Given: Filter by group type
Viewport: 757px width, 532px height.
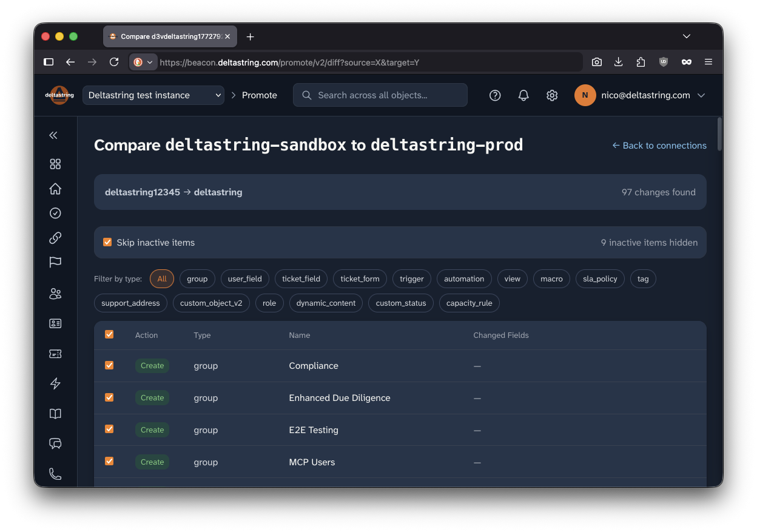Looking at the screenshot, I should 197,279.
